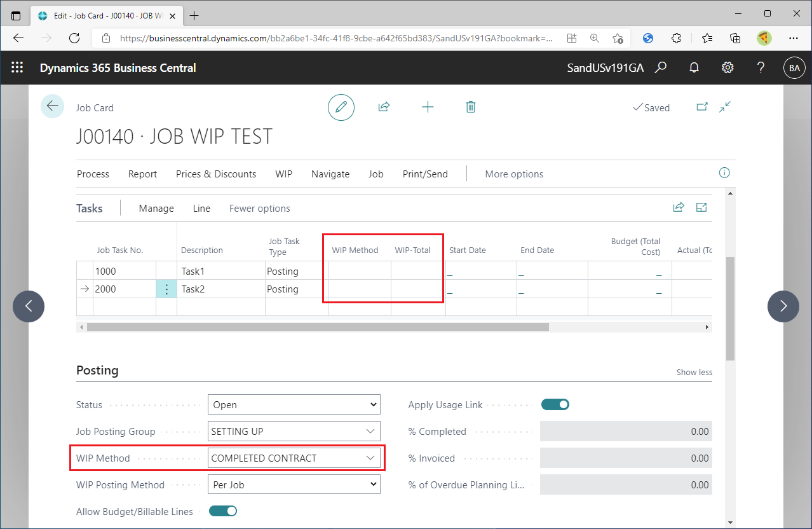Select the Prices & Discounts menu

click(x=215, y=174)
